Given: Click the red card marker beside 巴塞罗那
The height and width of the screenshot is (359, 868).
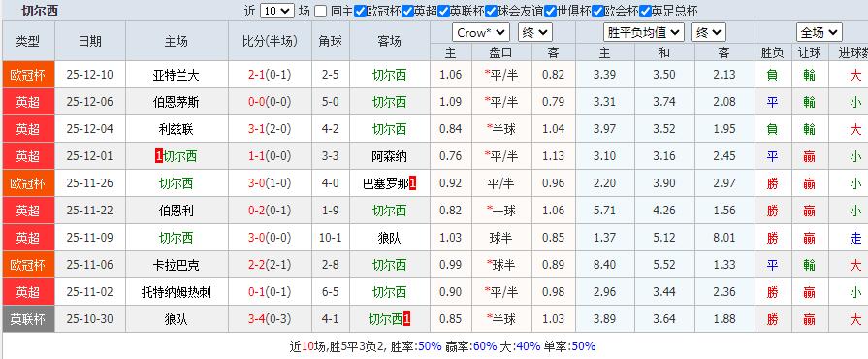Looking at the screenshot, I should (412, 183).
